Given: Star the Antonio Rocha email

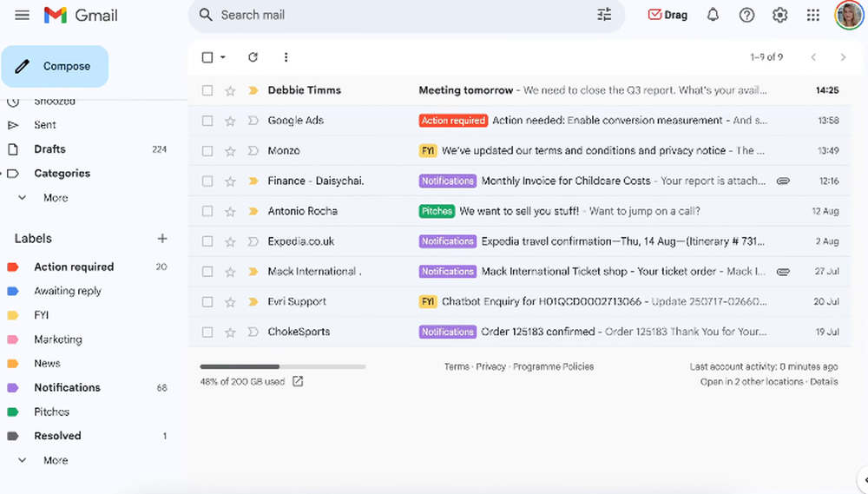Looking at the screenshot, I should click(230, 212).
